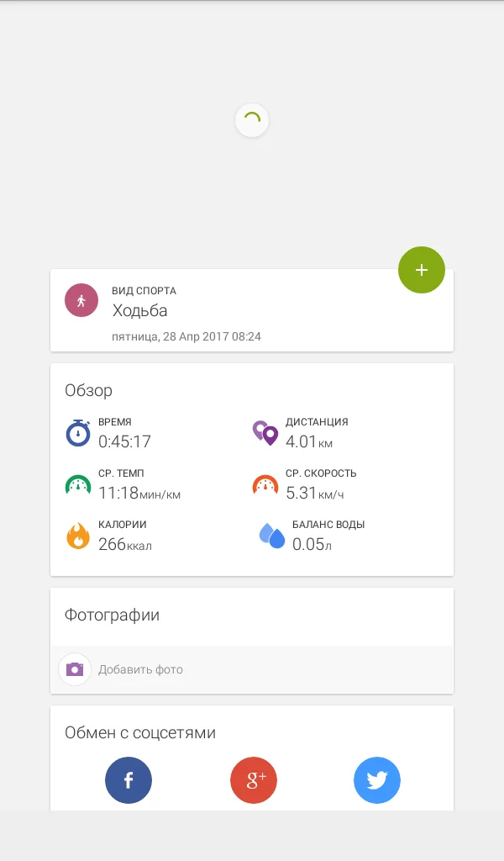Viewport: 504px width, 861px height.
Task: Tap the Фотографии section heading
Action: [x=112, y=615]
